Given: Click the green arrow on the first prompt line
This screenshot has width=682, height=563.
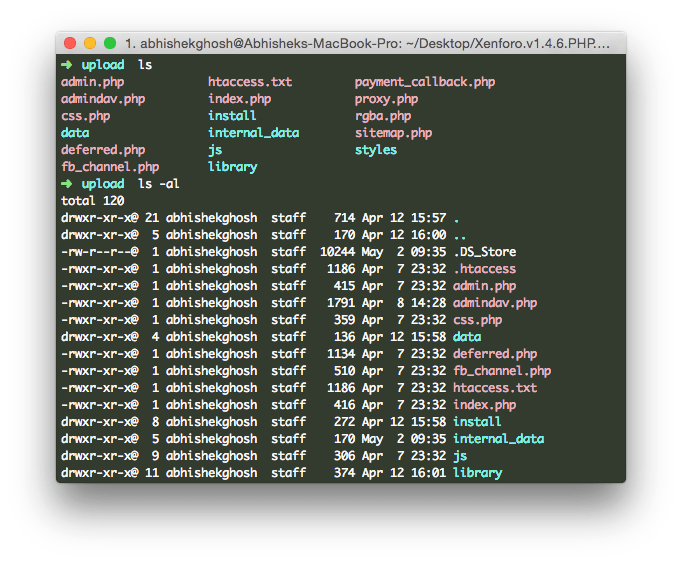Looking at the screenshot, I should [x=67, y=65].
